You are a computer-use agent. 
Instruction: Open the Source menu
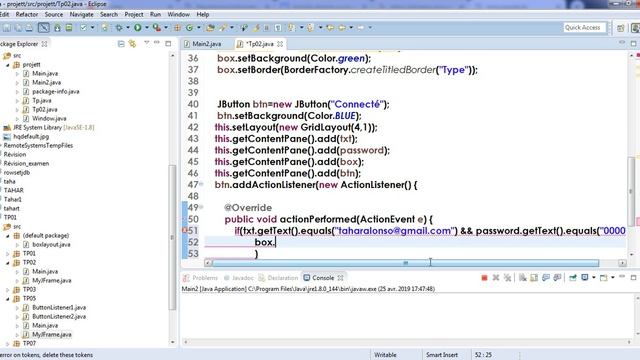click(53, 14)
